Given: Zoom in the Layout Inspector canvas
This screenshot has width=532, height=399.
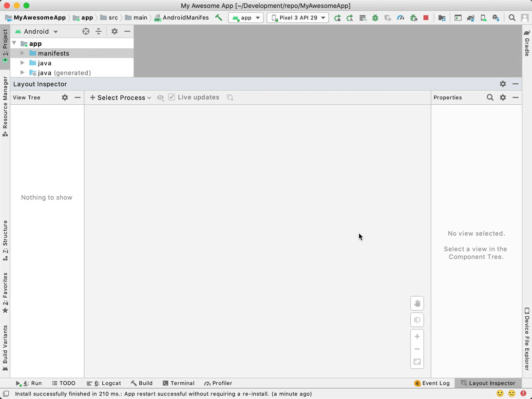Looking at the screenshot, I should pos(417,336).
